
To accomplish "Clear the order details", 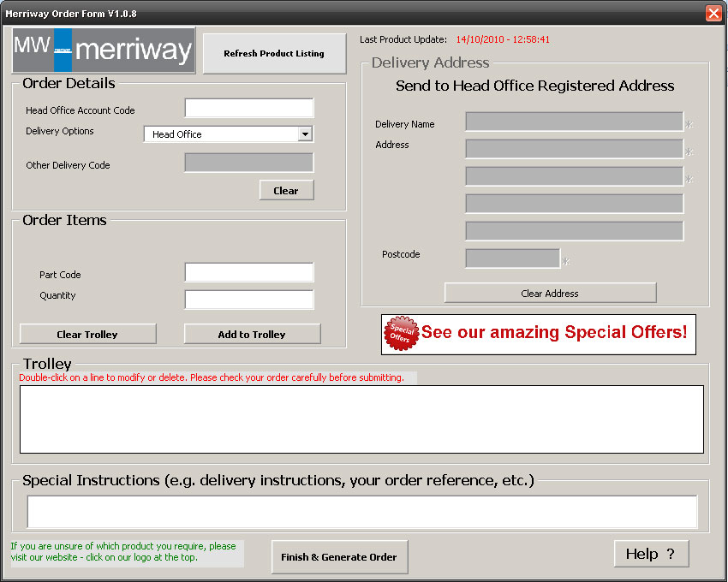I will pos(286,190).
